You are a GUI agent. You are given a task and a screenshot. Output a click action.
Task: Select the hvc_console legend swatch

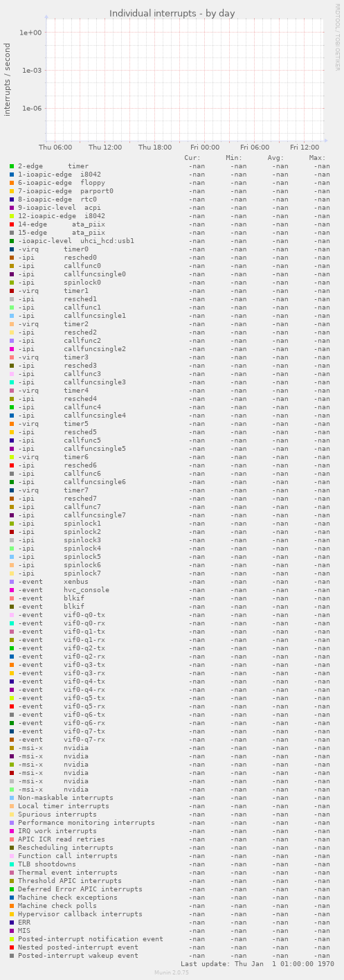point(12,590)
